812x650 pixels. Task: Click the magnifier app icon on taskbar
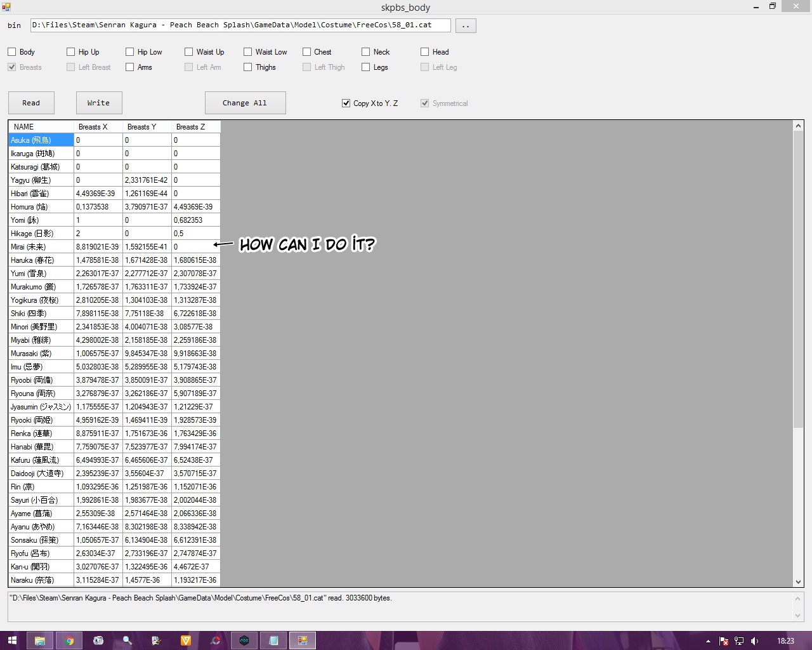point(128,640)
